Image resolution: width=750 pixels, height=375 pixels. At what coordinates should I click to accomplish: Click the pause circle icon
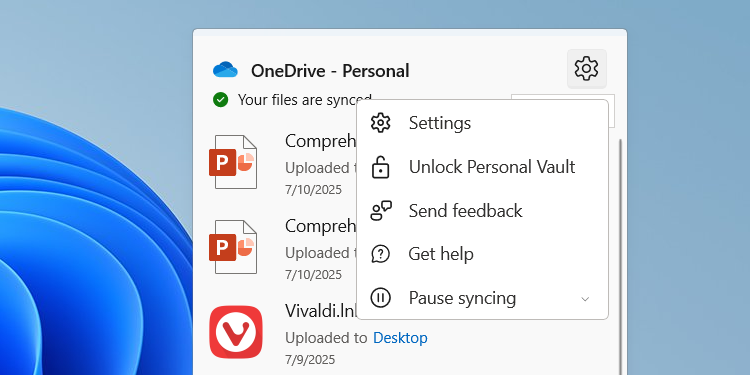(x=381, y=298)
